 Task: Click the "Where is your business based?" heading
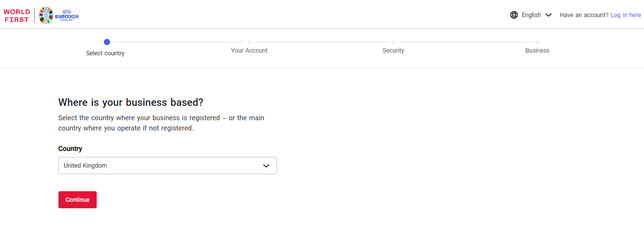tap(131, 102)
